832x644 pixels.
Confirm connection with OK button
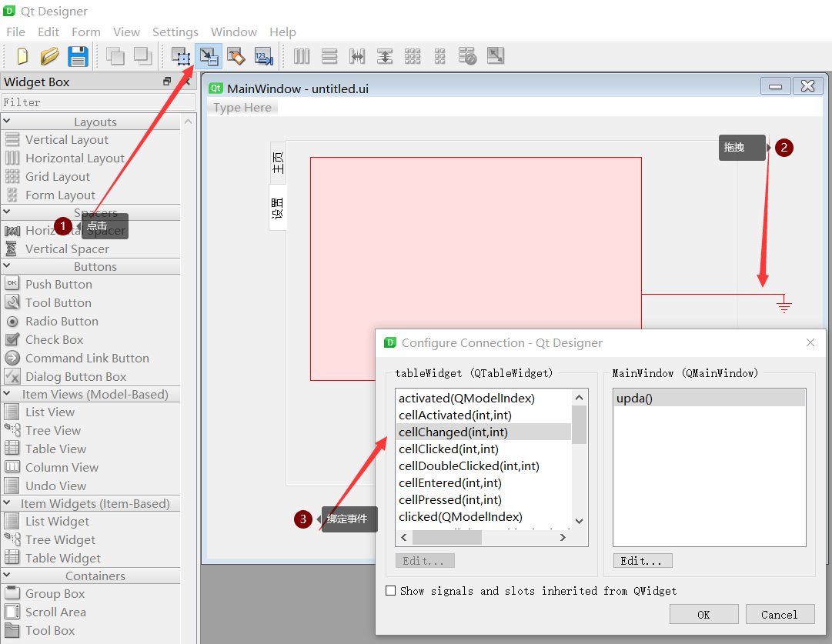coord(703,614)
